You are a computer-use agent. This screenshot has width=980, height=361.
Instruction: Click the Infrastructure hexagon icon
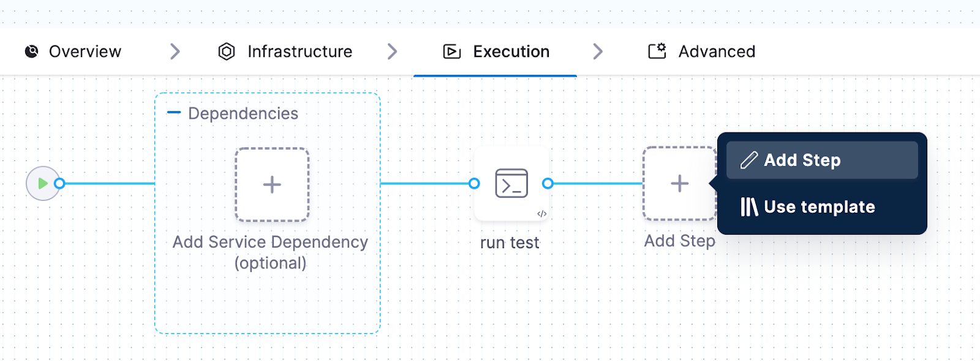click(x=227, y=51)
